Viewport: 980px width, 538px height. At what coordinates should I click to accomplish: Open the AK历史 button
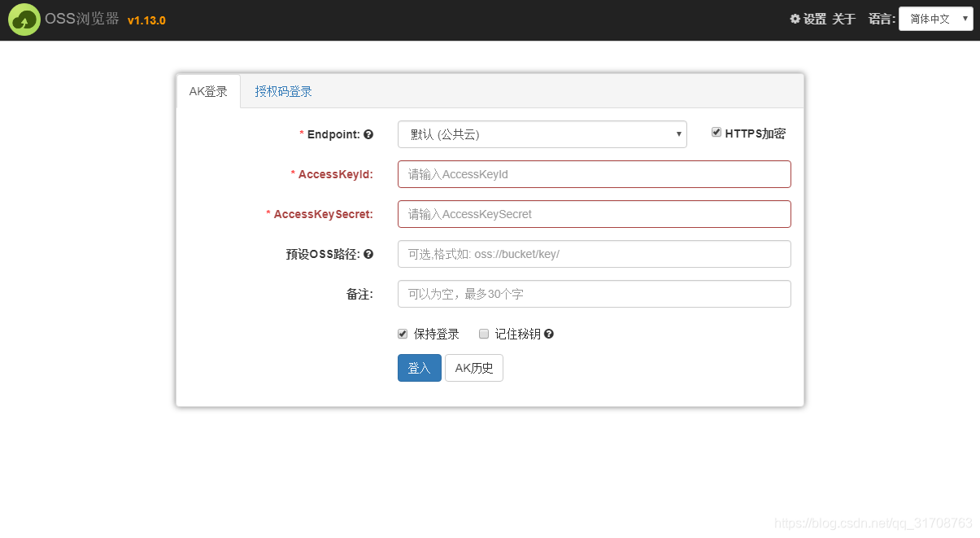(x=473, y=368)
